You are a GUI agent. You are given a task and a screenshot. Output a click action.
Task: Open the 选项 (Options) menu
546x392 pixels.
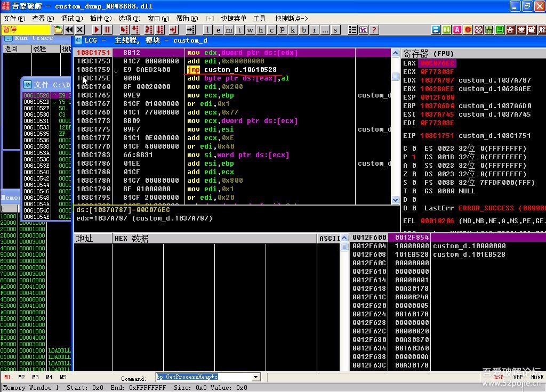click(x=129, y=19)
